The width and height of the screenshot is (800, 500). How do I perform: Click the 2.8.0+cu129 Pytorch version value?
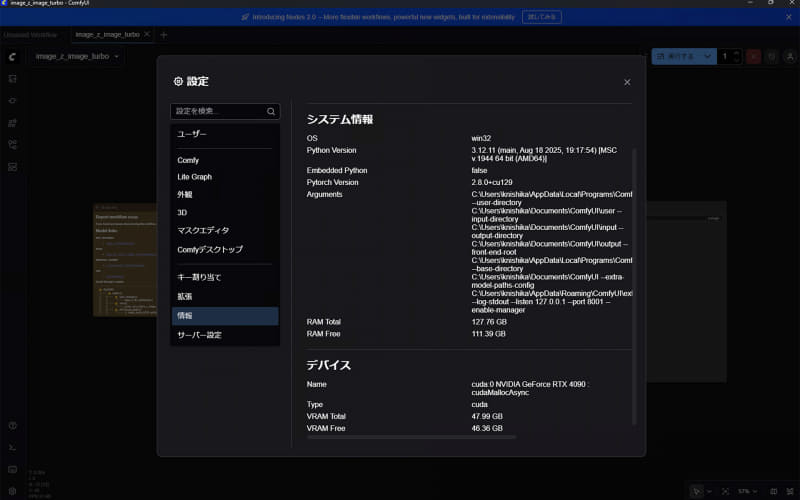click(492, 182)
